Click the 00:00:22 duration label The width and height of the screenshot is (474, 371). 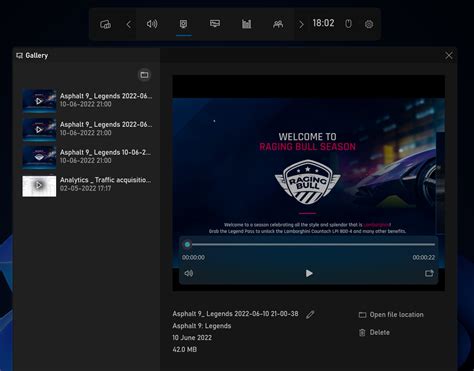point(424,257)
